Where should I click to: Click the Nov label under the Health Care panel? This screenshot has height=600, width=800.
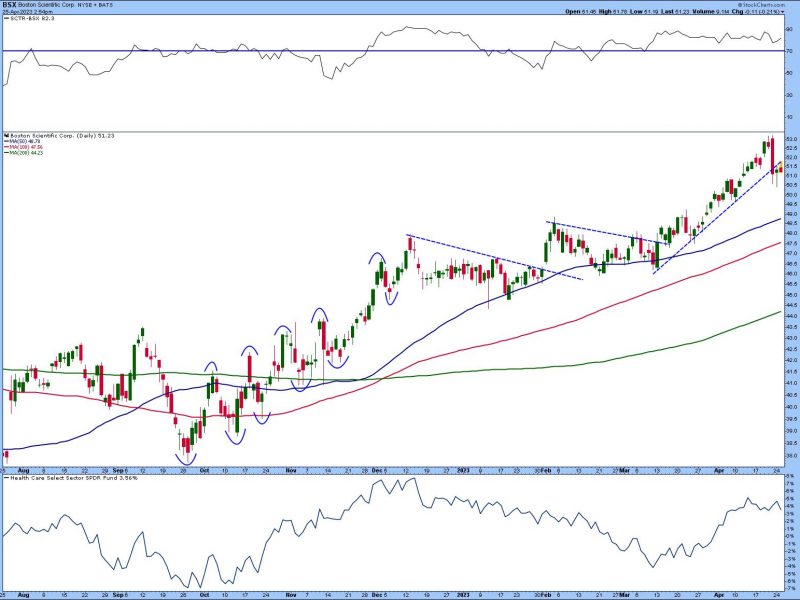tap(291, 595)
